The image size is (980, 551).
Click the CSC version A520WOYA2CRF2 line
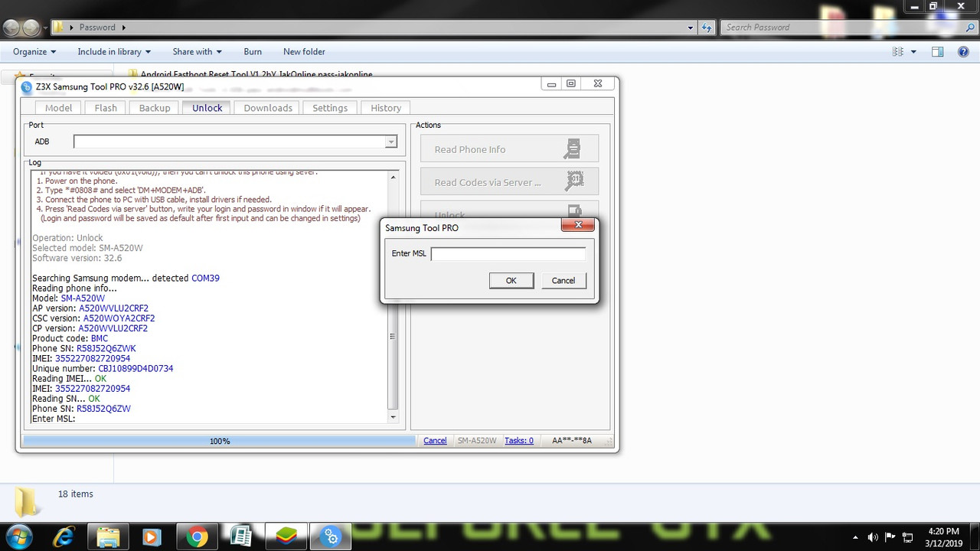tap(93, 318)
